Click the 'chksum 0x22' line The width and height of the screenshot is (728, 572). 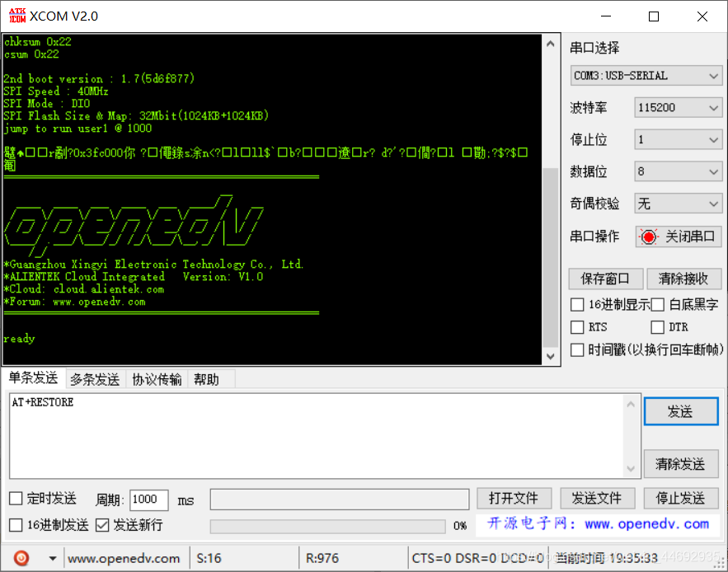coord(38,41)
